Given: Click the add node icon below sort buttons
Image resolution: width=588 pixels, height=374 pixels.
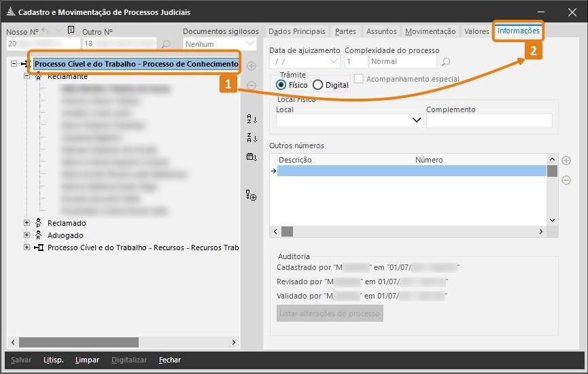Looking at the screenshot, I should pyautogui.click(x=252, y=196).
